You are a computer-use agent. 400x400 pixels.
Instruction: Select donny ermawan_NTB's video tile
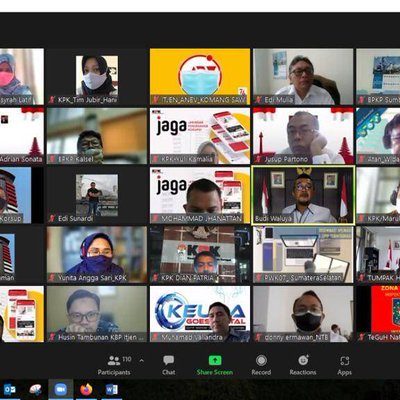click(x=303, y=314)
